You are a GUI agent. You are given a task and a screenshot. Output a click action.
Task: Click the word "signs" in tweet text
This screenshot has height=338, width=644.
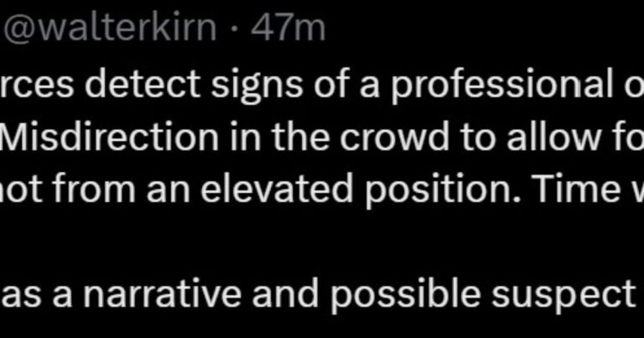257,86
